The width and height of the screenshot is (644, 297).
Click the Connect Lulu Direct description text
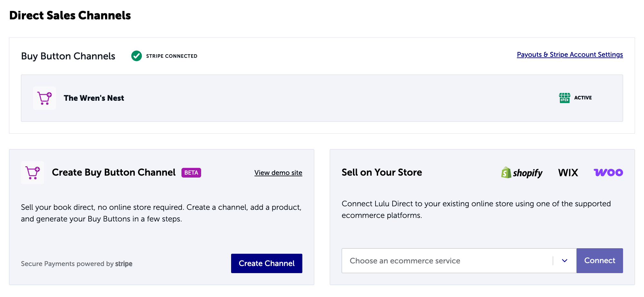click(476, 210)
